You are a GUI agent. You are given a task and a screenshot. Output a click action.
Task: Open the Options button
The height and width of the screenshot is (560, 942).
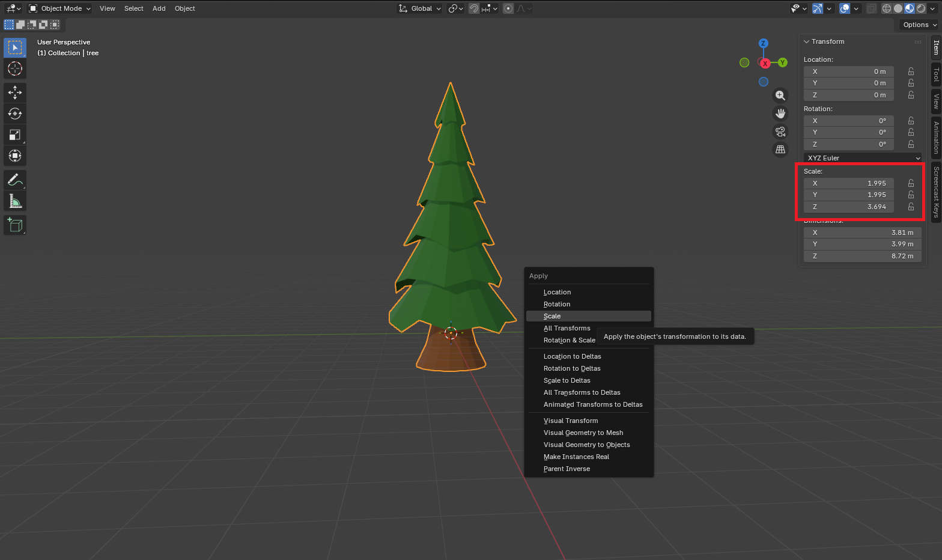(919, 25)
